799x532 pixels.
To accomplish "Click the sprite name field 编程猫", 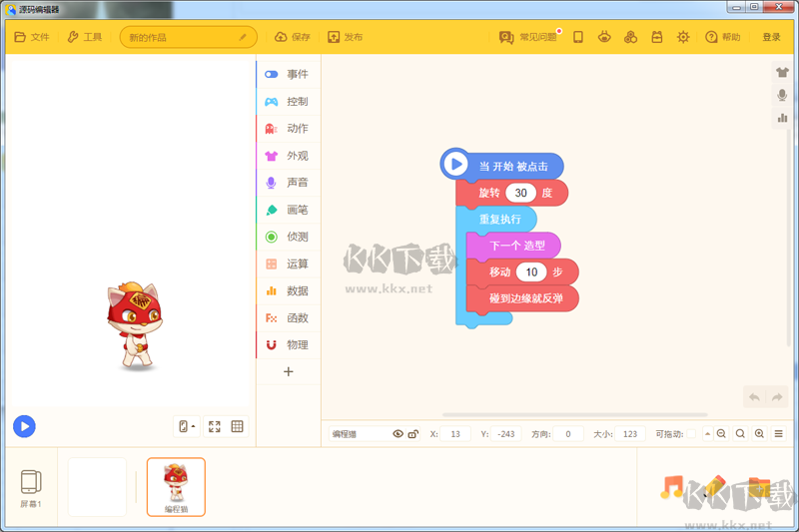I will (x=360, y=434).
